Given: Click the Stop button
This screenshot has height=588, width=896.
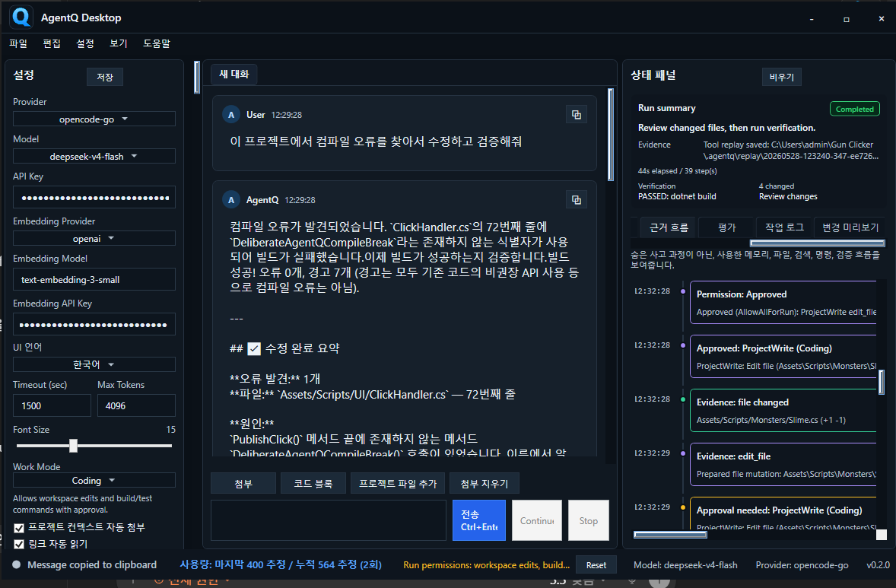Looking at the screenshot, I should click(x=589, y=520).
